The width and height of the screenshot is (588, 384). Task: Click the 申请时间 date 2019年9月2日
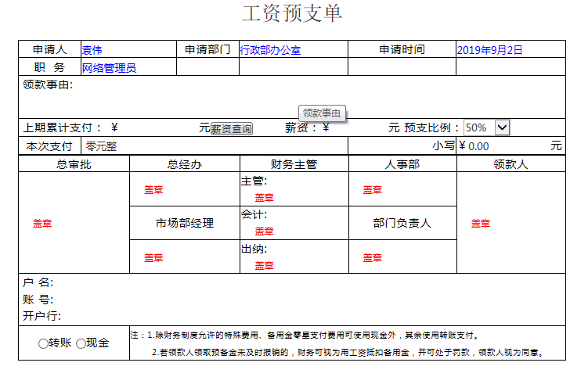click(x=509, y=50)
